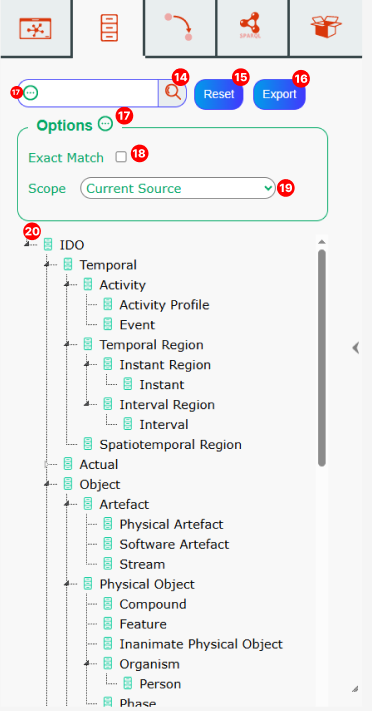
Task: Collapse side panel with left arrow
Action: pyautogui.click(x=356, y=348)
